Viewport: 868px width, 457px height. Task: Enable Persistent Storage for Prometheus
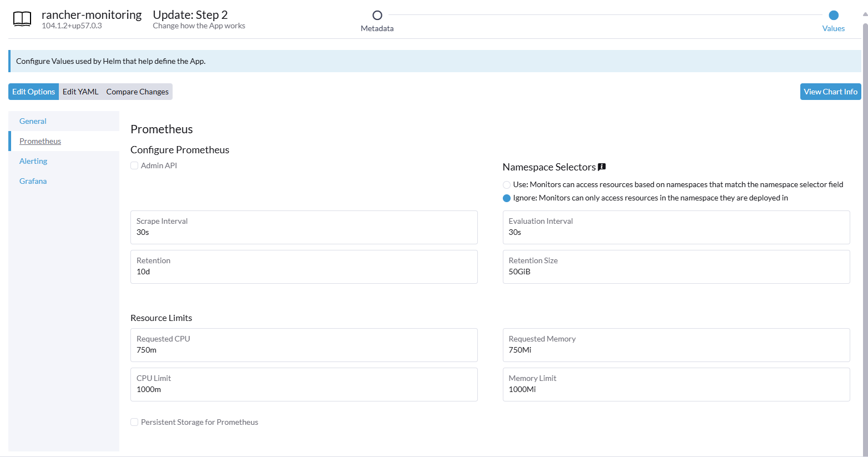134,422
